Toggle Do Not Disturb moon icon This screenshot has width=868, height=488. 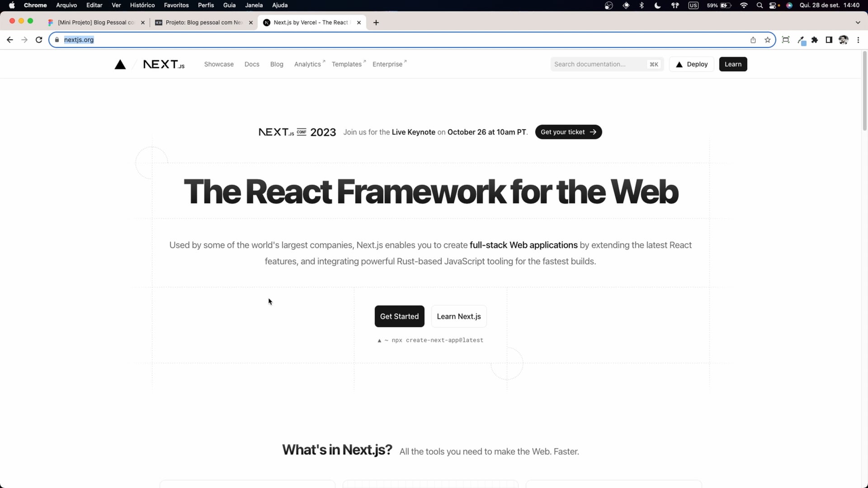(657, 5)
